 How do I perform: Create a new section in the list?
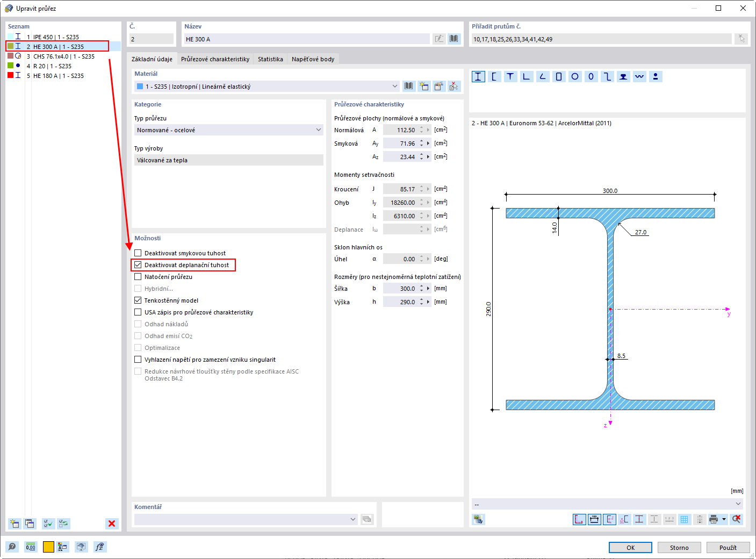tap(15, 524)
